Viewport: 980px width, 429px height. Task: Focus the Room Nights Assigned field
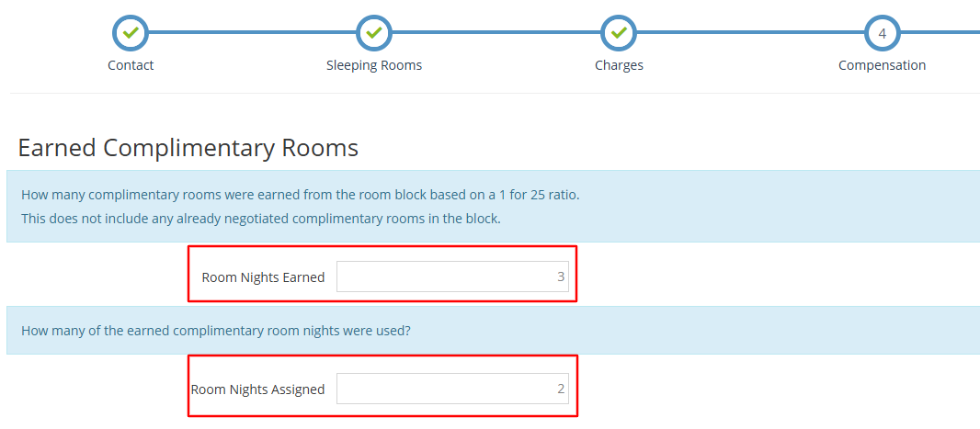pos(452,389)
